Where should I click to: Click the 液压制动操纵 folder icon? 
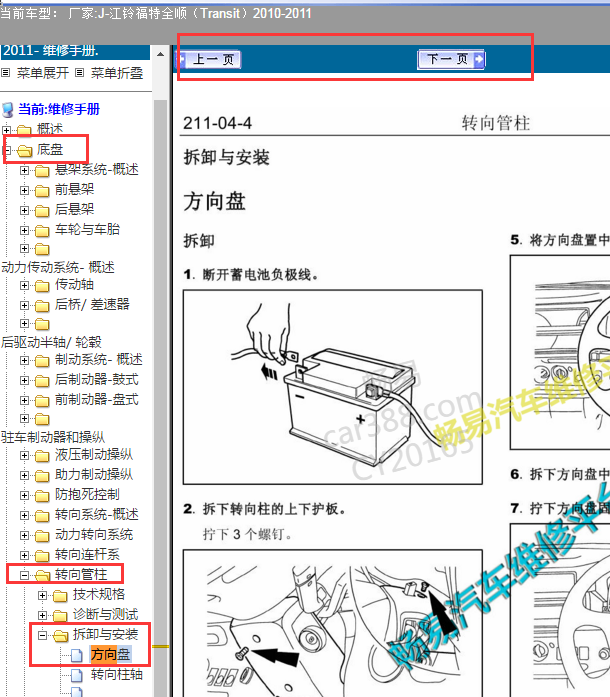(x=42, y=456)
